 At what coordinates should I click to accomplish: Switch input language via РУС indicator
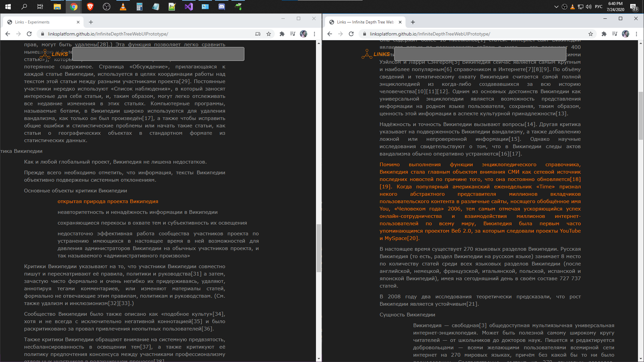pos(599,7)
